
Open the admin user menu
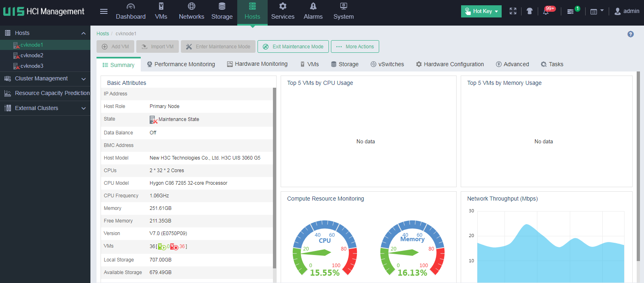tap(627, 11)
